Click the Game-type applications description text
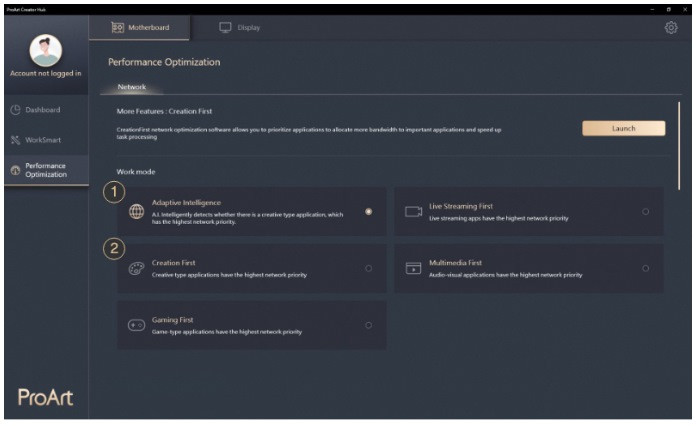 [227, 331]
